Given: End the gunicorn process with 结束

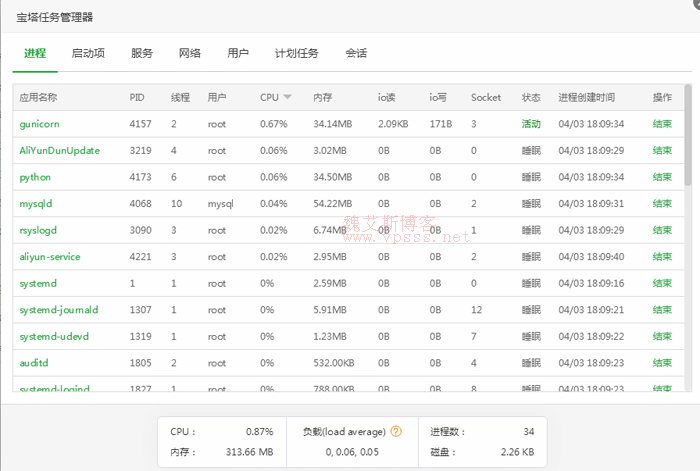Looking at the screenshot, I should [x=662, y=124].
